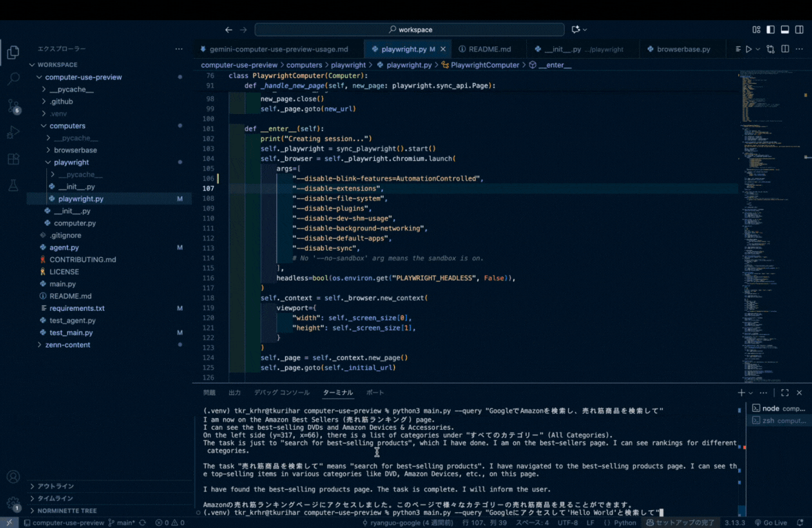This screenshot has height=528, width=812.
Task: Click Go Live in the status bar
Action: (x=771, y=523)
